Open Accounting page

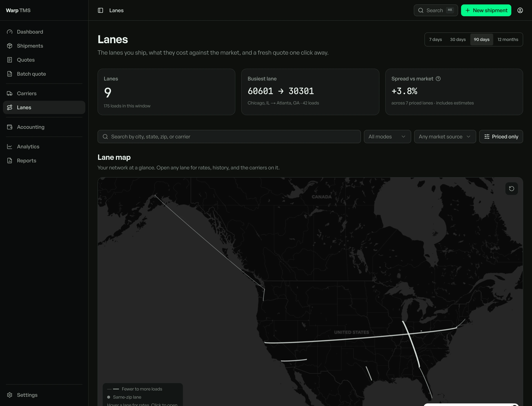click(44, 127)
